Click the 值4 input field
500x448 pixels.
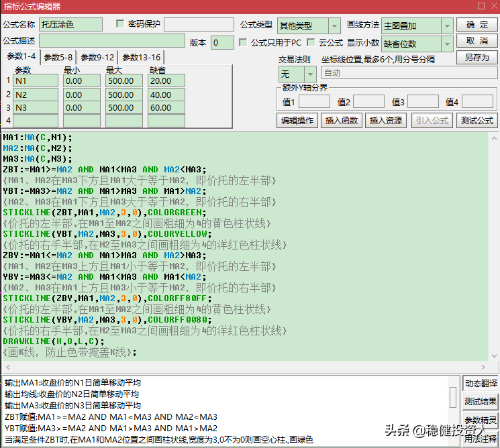pos(477,102)
